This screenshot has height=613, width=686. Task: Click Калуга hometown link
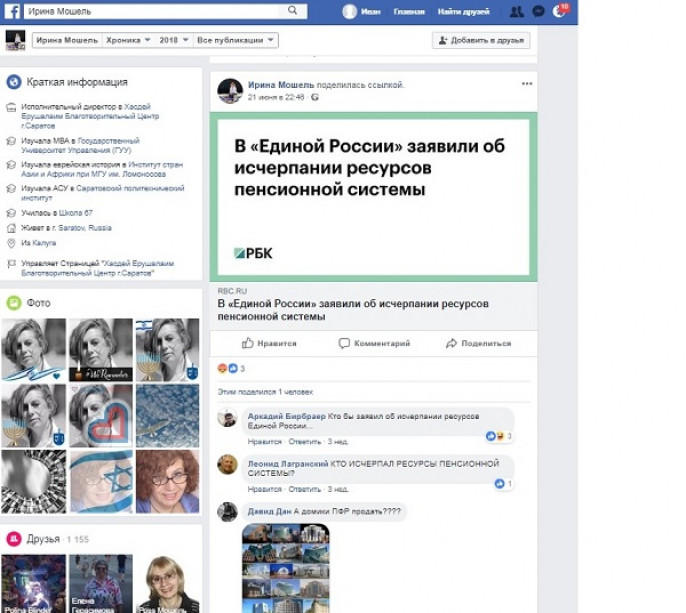(x=44, y=243)
